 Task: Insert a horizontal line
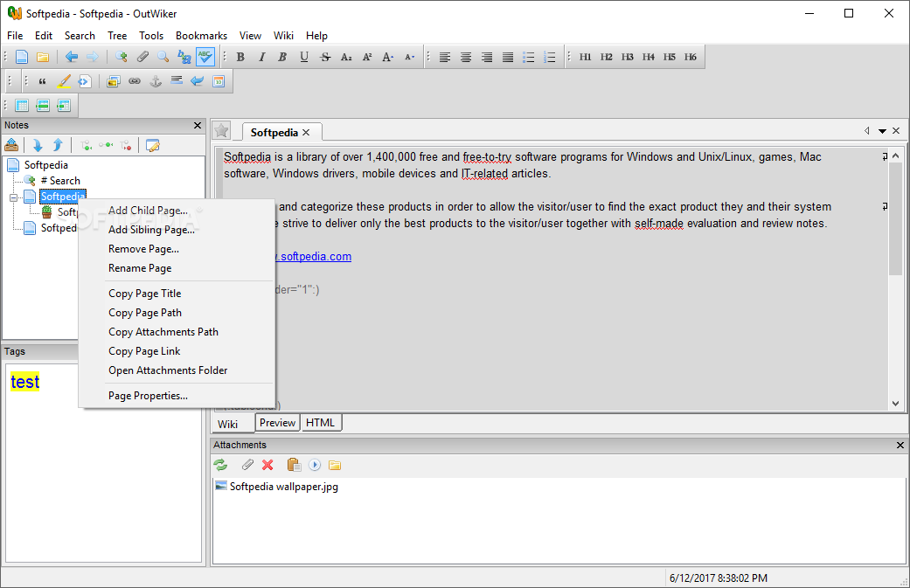(177, 81)
